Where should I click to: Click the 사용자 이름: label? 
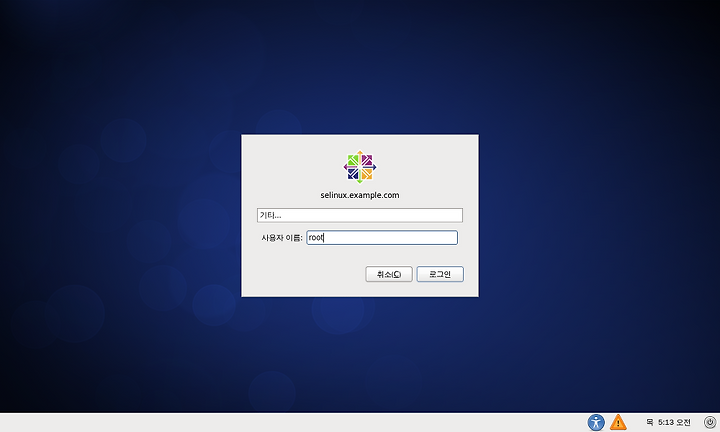tap(282, 238)
